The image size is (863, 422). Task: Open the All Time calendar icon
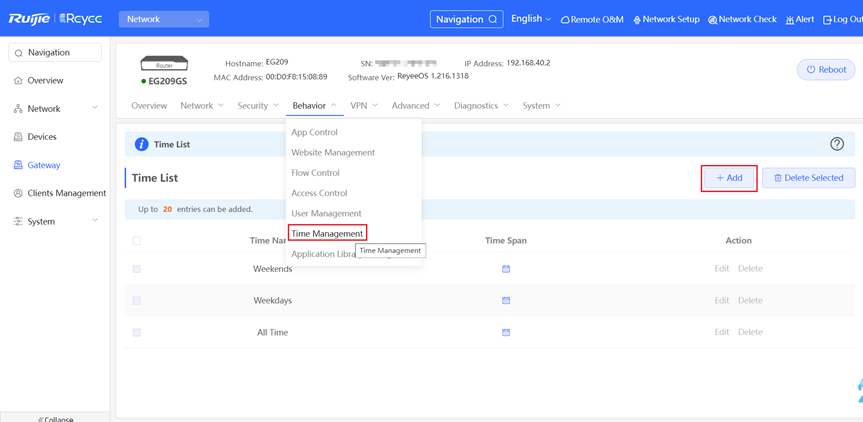(x=506, y=332)
